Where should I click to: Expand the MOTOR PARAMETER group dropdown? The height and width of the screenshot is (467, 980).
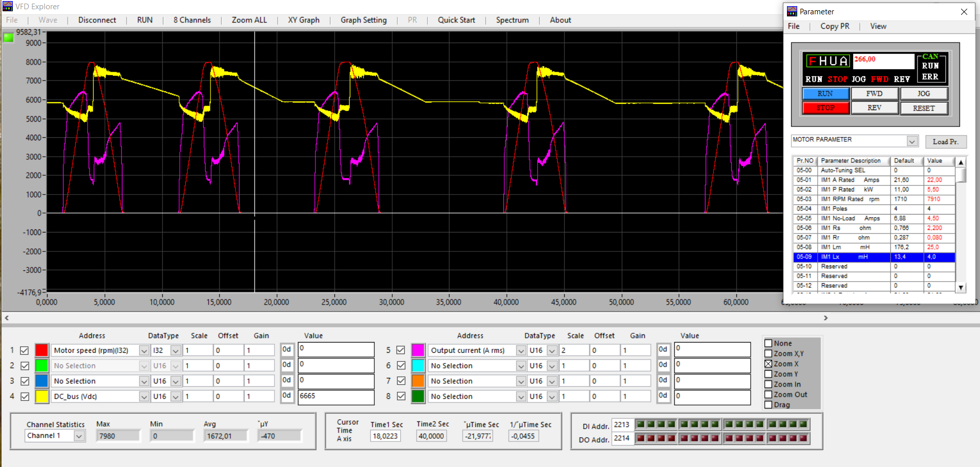click(912, 141)
